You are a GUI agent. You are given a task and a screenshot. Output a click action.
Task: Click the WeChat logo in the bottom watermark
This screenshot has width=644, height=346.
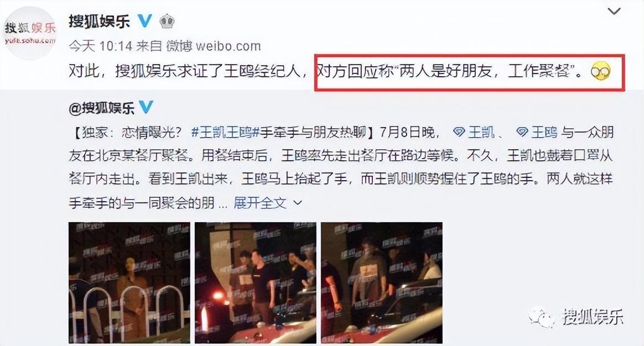click(542, 317)
